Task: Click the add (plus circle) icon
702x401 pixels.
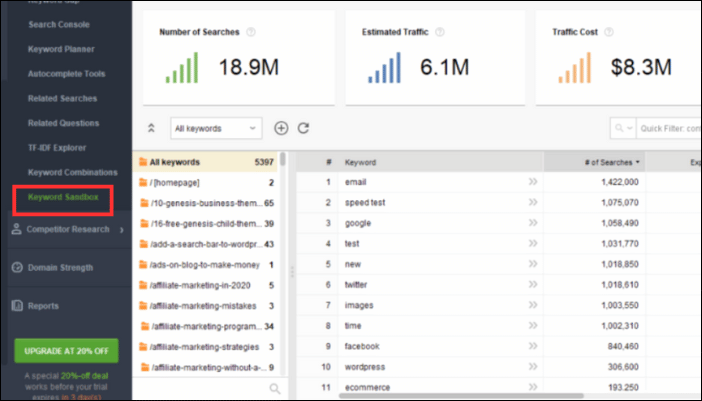Action: [x=281, y=128]
